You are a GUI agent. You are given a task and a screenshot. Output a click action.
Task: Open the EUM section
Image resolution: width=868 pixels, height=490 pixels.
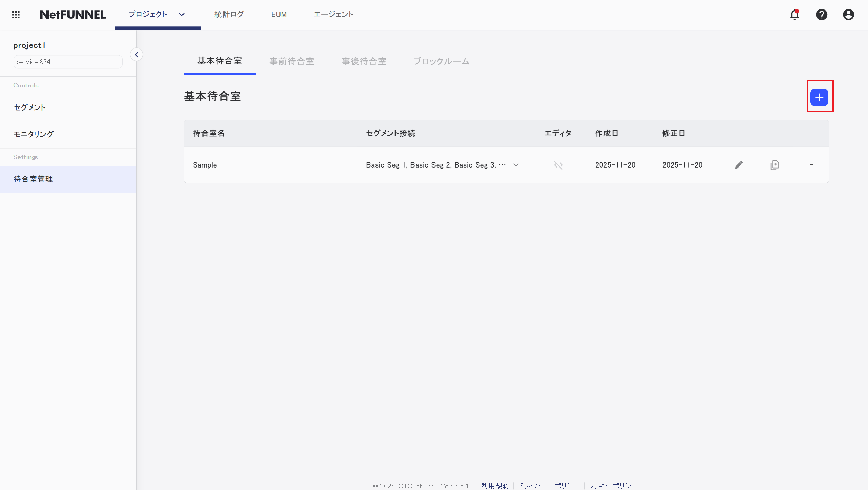pos(279,14)
